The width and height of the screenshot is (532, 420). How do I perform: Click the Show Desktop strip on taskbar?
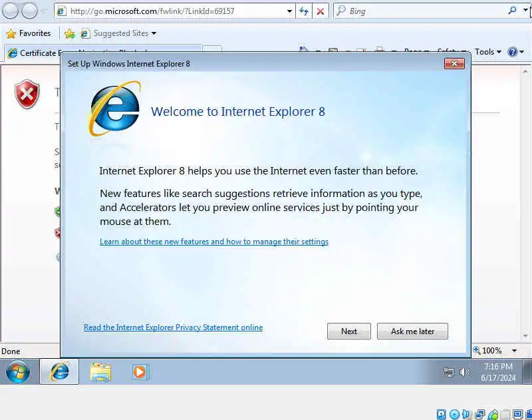(527, 371)
